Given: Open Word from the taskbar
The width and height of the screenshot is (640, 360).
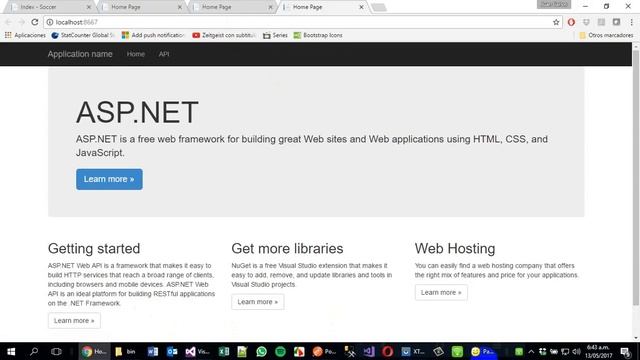Looking at the screenshot, I should pos(153,351).
